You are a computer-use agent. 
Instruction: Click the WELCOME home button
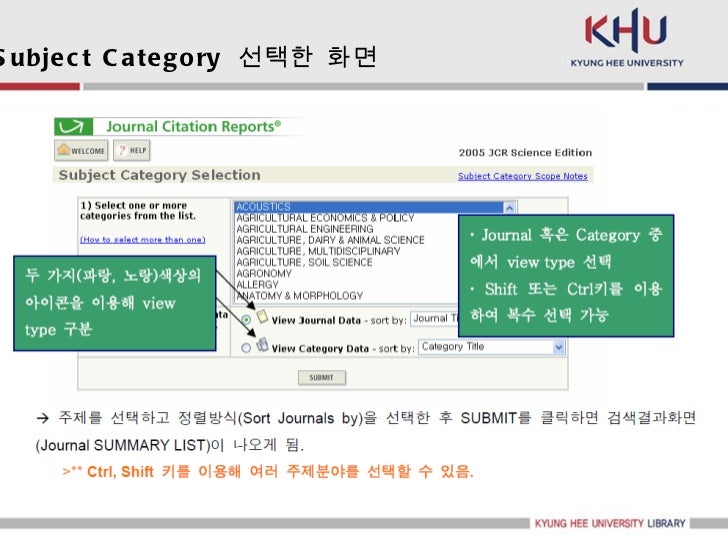click(81, 150)
